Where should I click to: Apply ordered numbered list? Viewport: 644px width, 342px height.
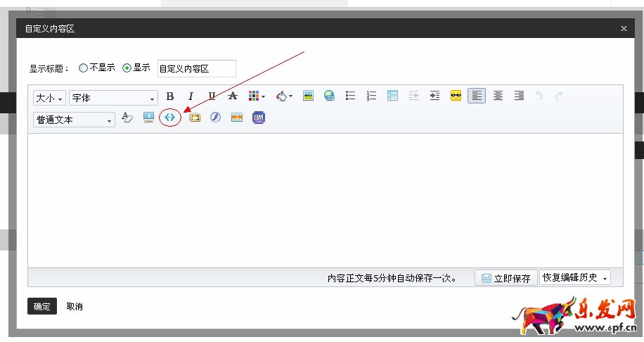(x=371, y=96)
